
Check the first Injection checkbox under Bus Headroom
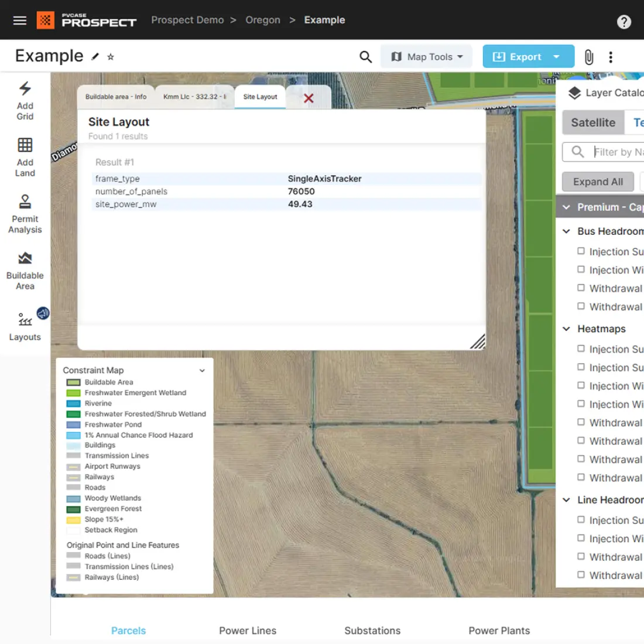coord(581,251)
